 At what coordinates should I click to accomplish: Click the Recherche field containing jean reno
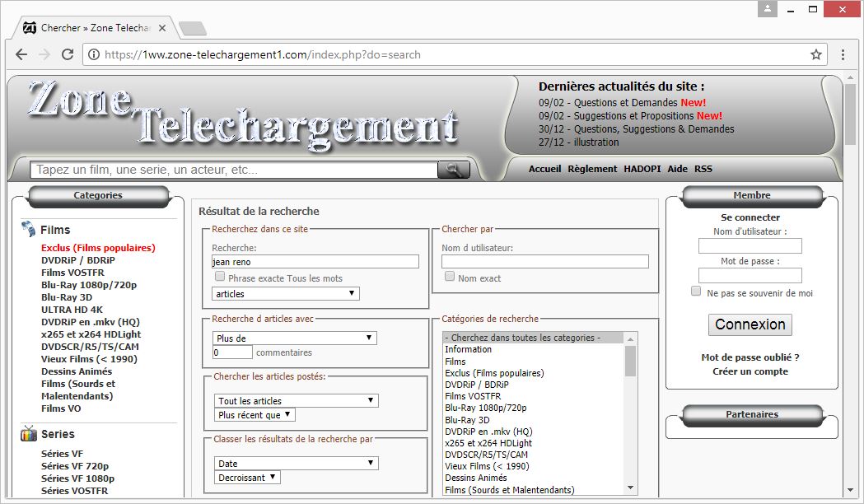point(315,262)
